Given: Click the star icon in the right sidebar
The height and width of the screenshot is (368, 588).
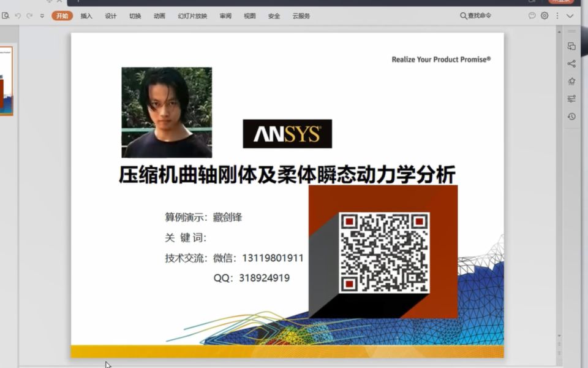Looking at the screenshot, I should point(571,80).
